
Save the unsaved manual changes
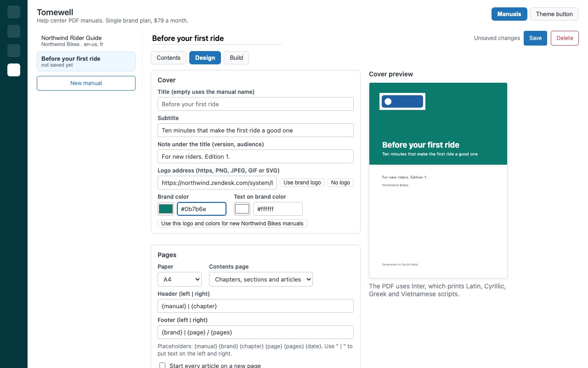(535, 38)
